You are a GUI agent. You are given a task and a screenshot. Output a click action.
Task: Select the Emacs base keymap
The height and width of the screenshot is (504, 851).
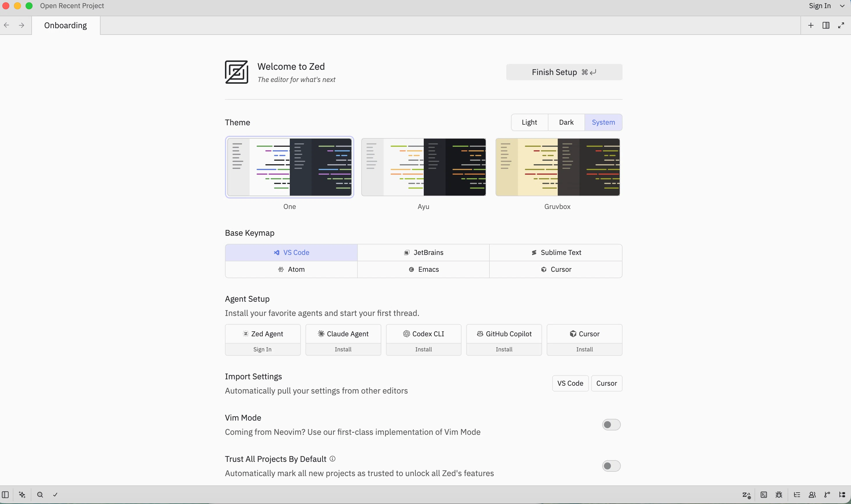(x=423, y=269)
